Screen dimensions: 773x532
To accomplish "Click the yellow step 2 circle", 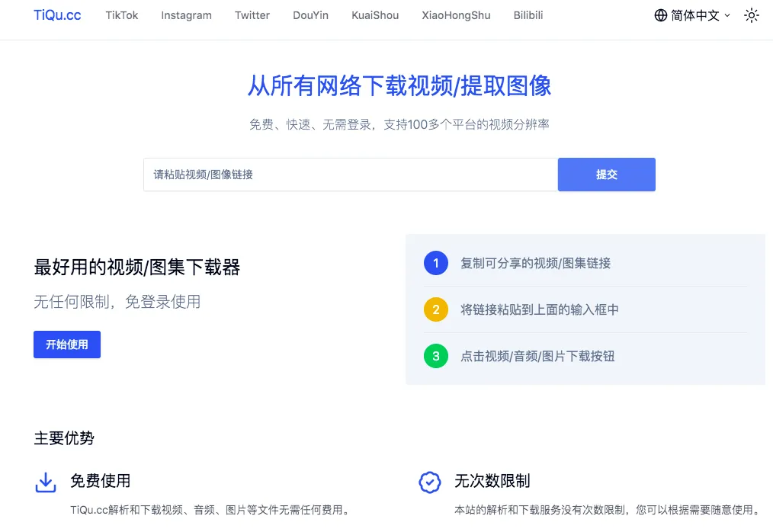I will tap(435, 309).
